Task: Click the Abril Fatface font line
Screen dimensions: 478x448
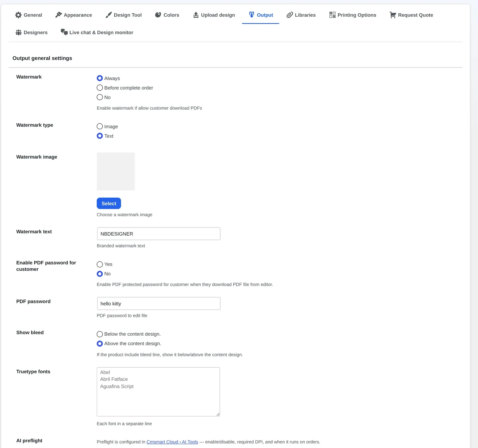Action: (114, 379)
